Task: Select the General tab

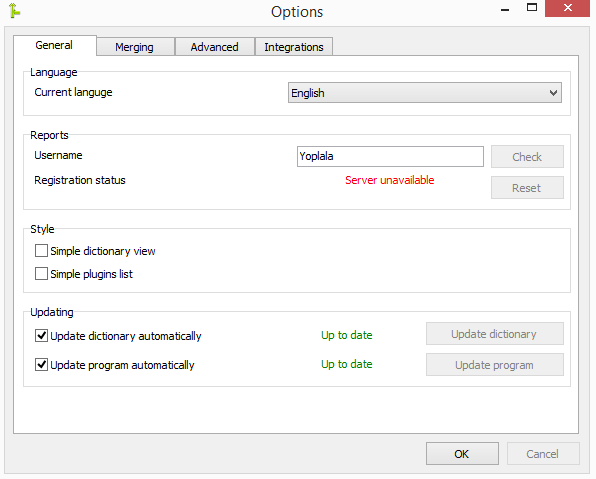Action: [x=54, y=45]
